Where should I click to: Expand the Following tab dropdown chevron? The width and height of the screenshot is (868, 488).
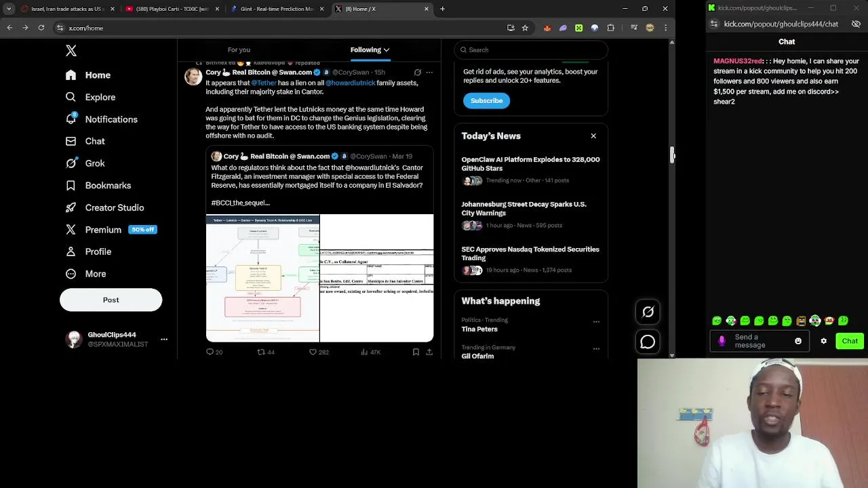coord(387,49)
